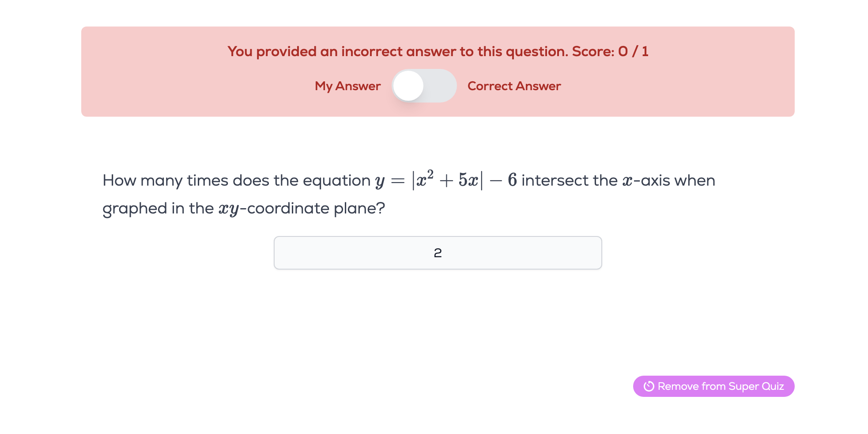The width and height of the screenshot is (868, 434).
Task: Click the "My Answer" label
Action: (347, 86)
